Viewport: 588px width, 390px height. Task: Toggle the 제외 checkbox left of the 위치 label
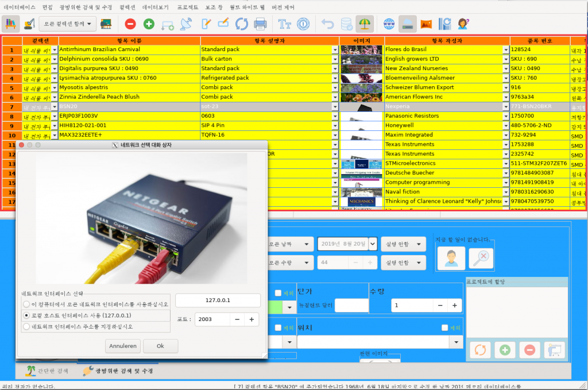click(x=278, y=328)
